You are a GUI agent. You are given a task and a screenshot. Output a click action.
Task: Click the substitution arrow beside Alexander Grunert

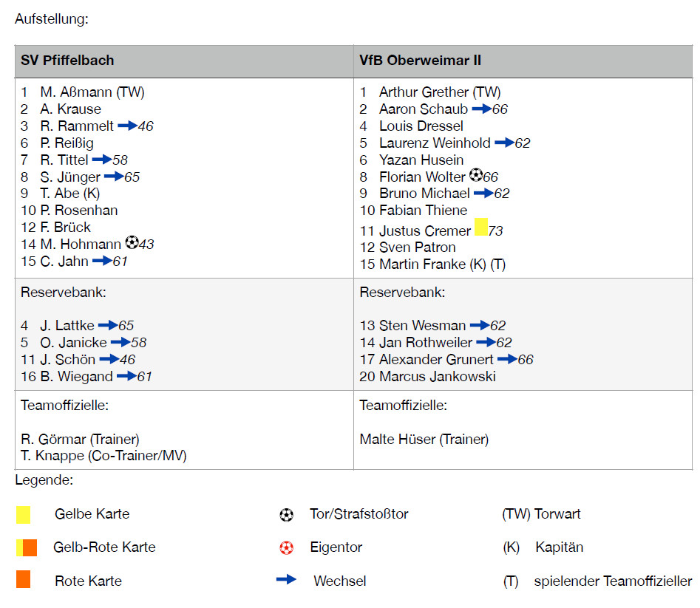[x=507, y=360]
